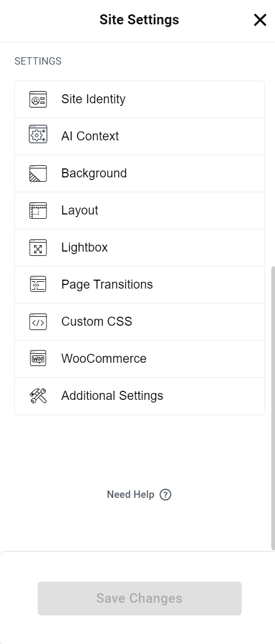Click the Site Identity icon
The image size is (275, 644).
click(x=38, y=100)
